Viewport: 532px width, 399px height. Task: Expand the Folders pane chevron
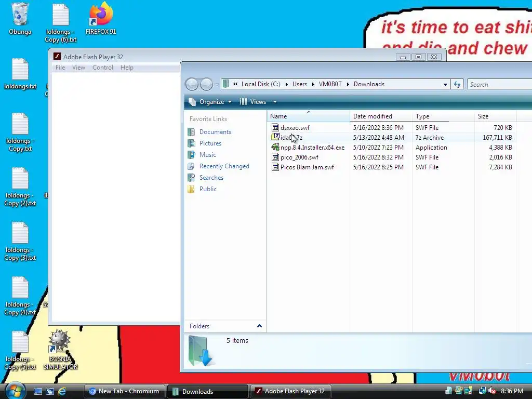point(259,326)
